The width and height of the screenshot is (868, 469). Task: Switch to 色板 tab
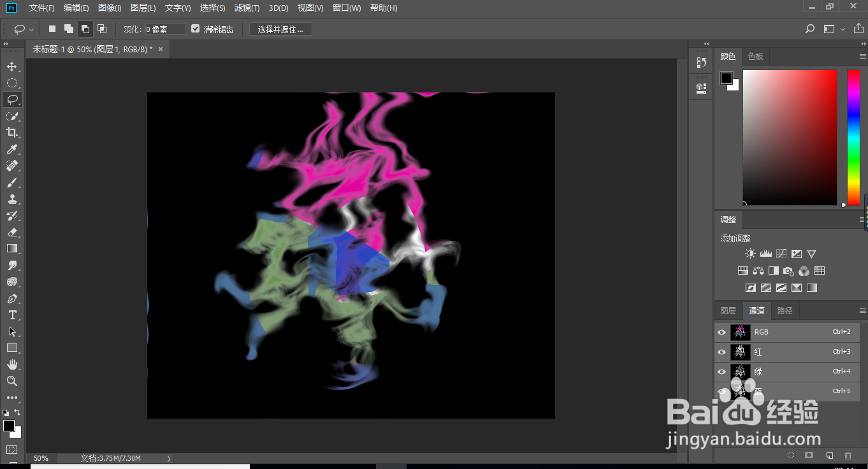(x=756, y=57)
